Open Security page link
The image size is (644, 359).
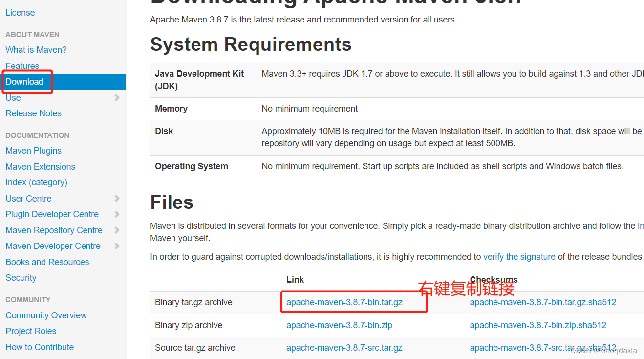(x=21, y=278)
